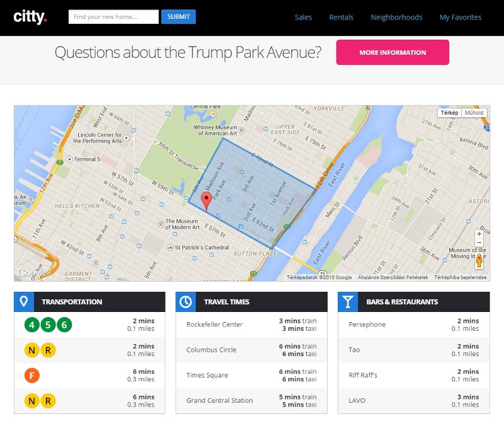
Task: Click the green 4 subway line icon
Action: (x=32, y=325)
